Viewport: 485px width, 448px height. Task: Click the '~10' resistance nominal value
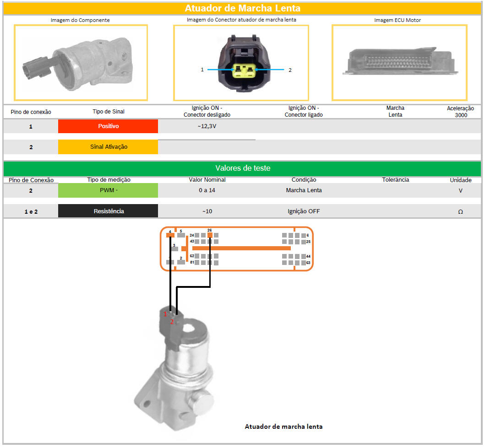point(207,211)
